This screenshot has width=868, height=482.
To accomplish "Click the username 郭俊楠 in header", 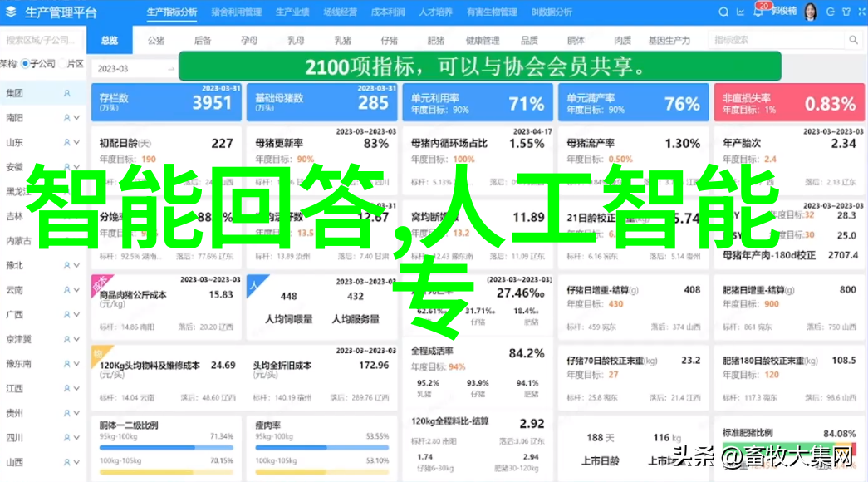I will point(784,12).
